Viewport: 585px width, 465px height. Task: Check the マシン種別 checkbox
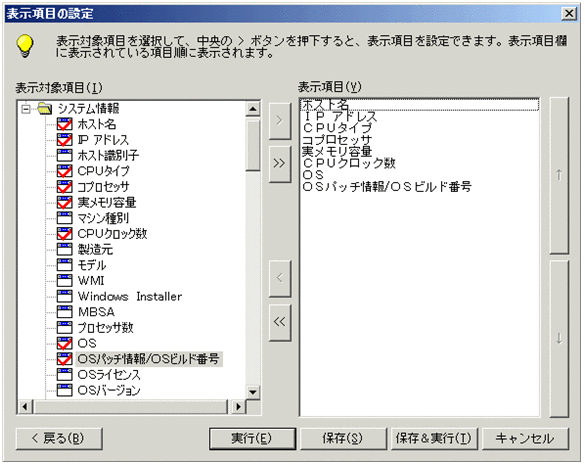(65, 218)
